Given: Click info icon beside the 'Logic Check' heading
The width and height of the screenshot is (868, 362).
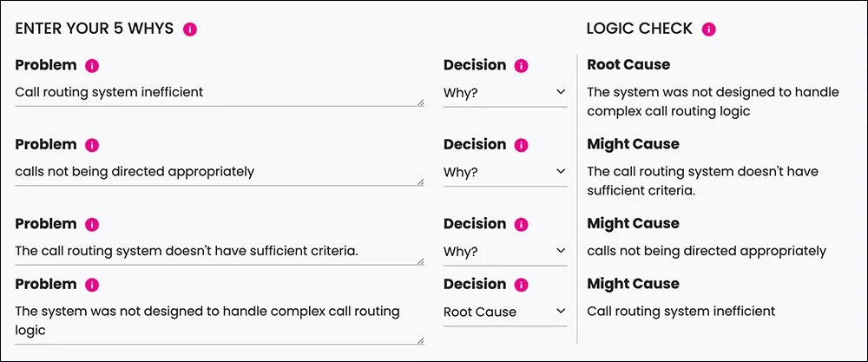Looking at the screenshot, I should (x=708, y=29).
